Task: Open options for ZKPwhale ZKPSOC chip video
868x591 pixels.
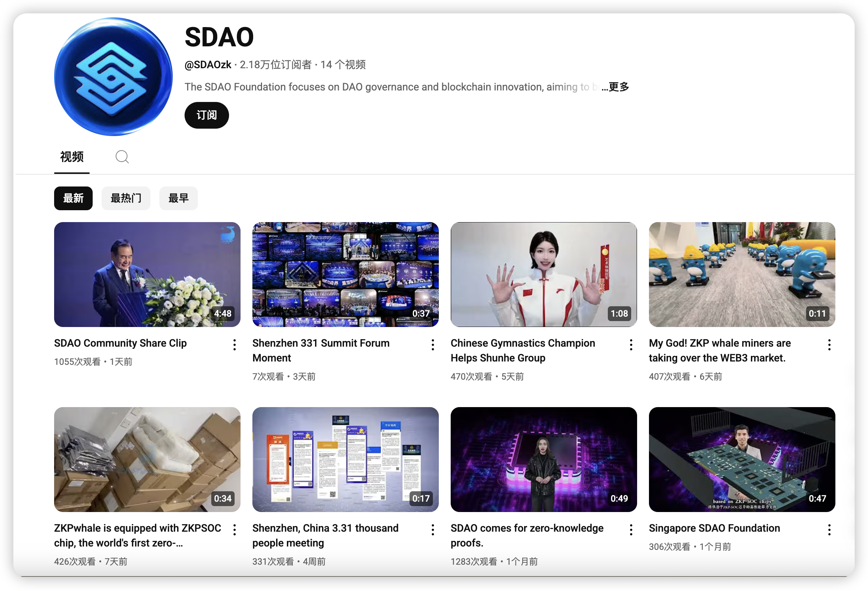Action: coord(234,529)
